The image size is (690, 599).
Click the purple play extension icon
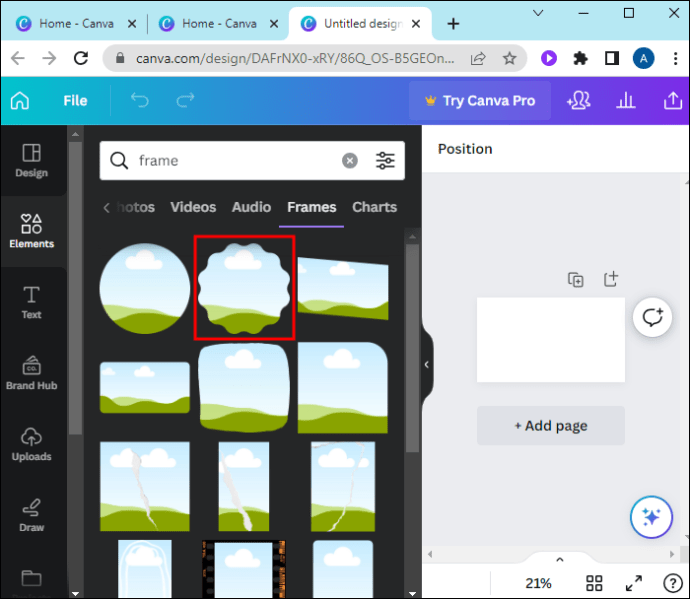pos(549,58)
